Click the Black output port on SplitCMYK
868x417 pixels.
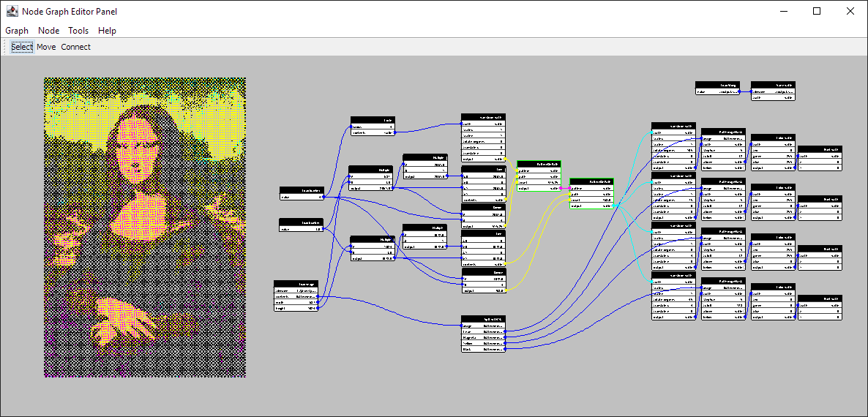click(x=506, y=348)
